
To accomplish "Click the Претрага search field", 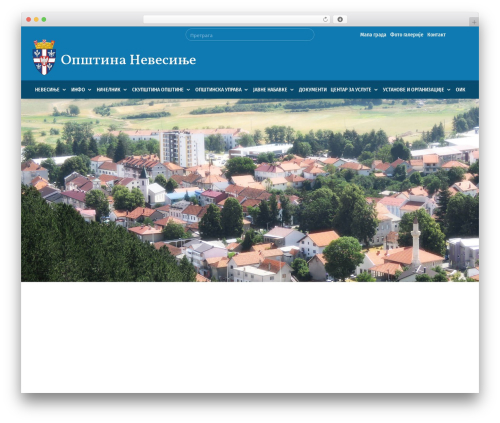I will pyautogui.click(x=250, y=35).
